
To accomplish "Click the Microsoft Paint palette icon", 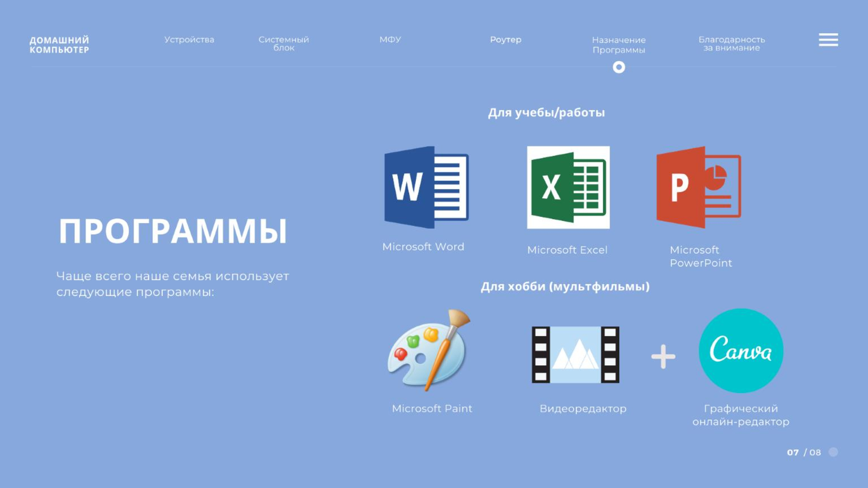I will coord(429,350).
